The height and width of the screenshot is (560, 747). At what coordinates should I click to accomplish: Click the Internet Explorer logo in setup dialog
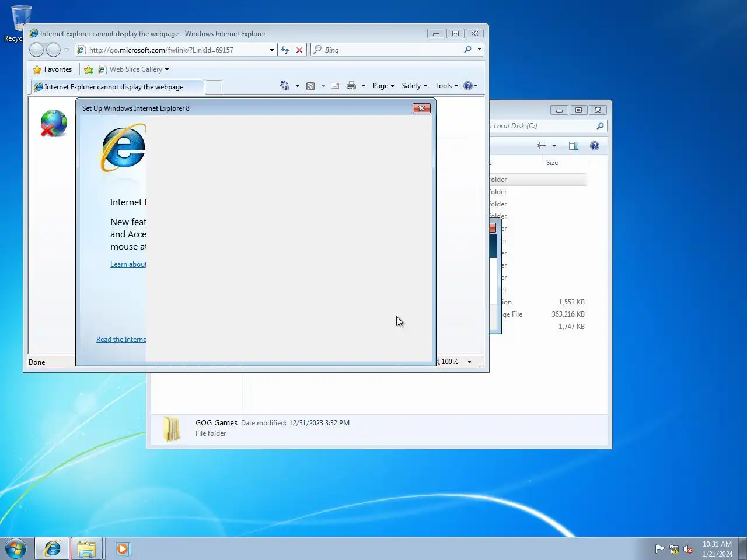(x=123, y=148)
